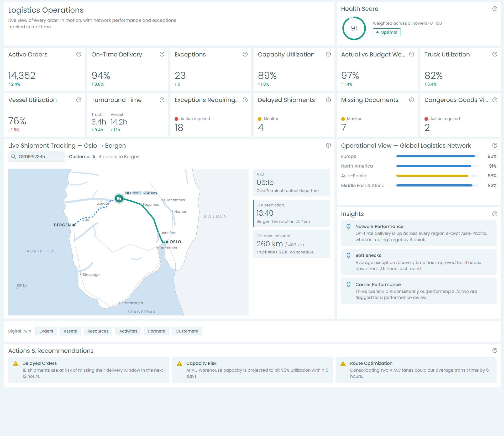Click the Lillehammer city label
504x436 pixels.
tap(175, 200)
